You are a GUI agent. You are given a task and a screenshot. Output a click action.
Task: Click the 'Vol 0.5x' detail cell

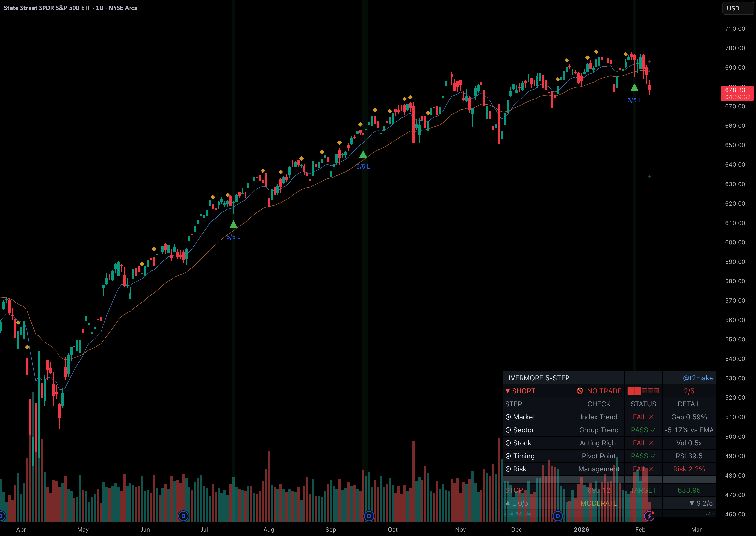[689, 443]
